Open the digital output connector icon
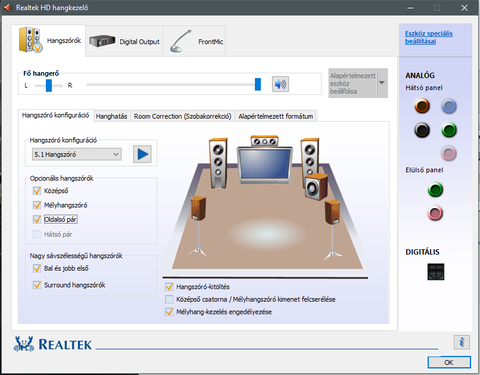The width and height of the screenshot is (480, 375). tap(436, 271)
